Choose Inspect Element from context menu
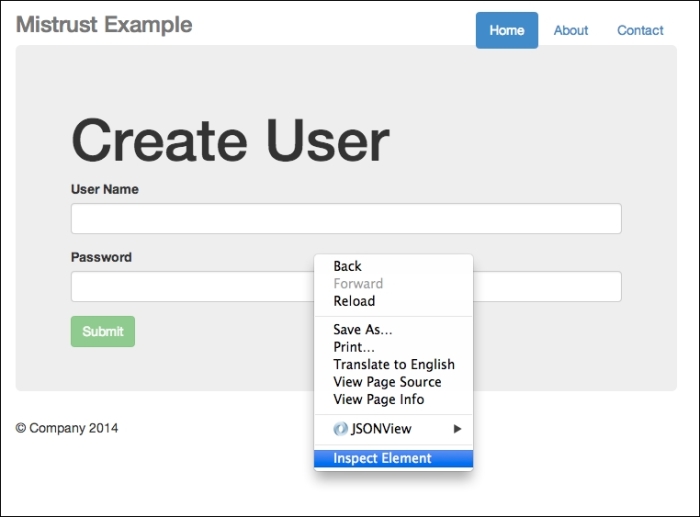This screenshot has width=700, height=517. [393, 459]
